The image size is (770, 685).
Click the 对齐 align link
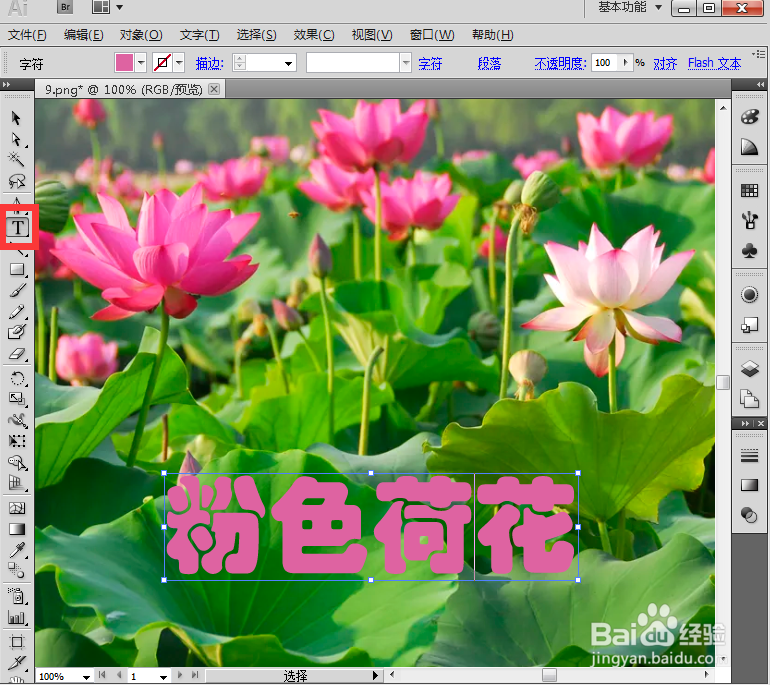[665, 63]
